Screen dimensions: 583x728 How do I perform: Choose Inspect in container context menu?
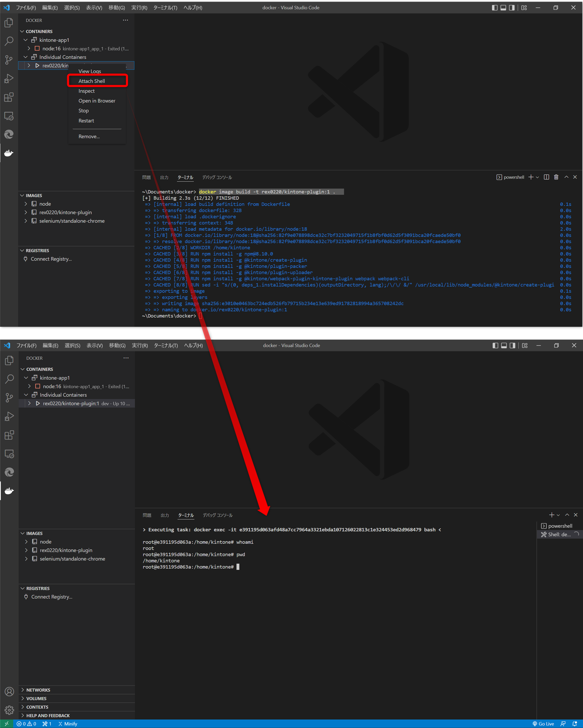98,91
